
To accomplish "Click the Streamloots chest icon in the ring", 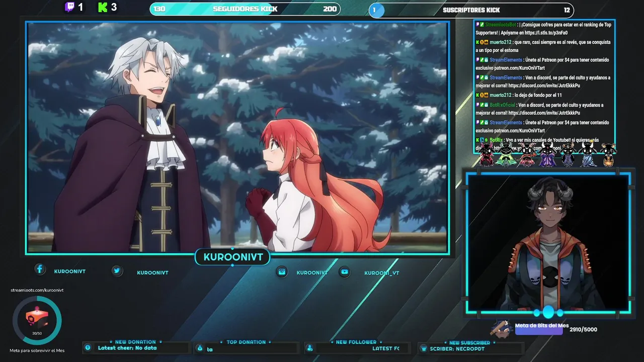I will (x=37, y=318).
